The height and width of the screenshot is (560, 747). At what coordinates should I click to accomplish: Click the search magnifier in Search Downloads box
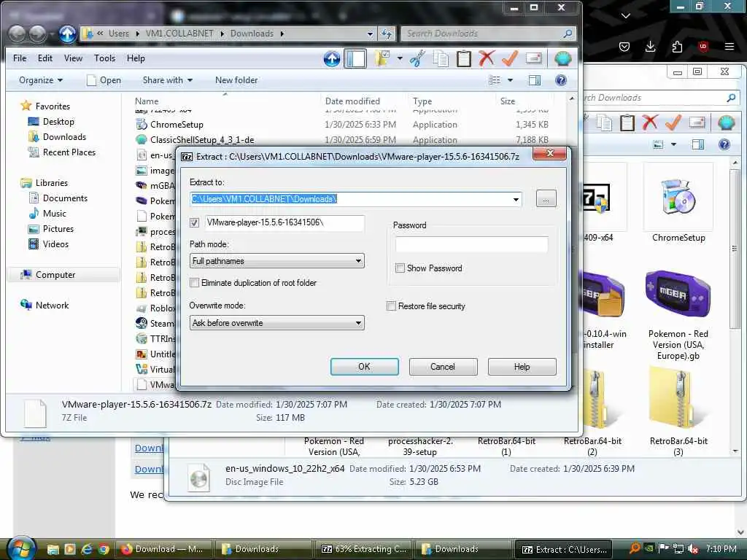pyautogui.click(x=568, y=34)
